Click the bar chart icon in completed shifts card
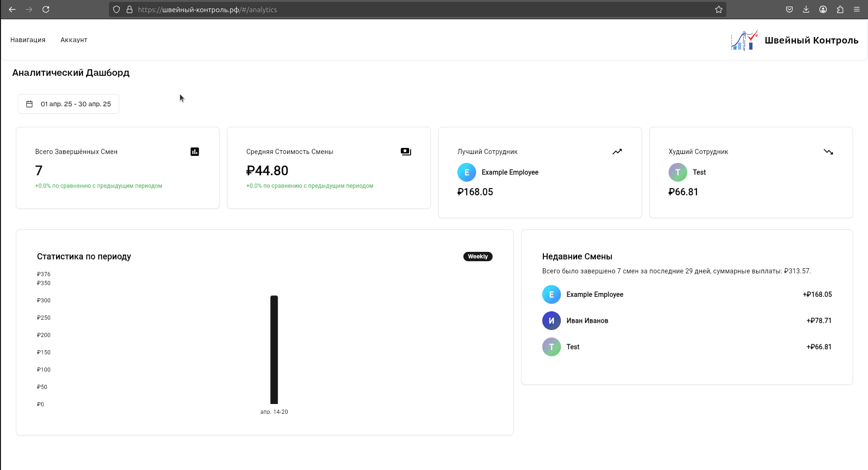The height and width of the screenshot is (470, 868). [x=195, y=152]
